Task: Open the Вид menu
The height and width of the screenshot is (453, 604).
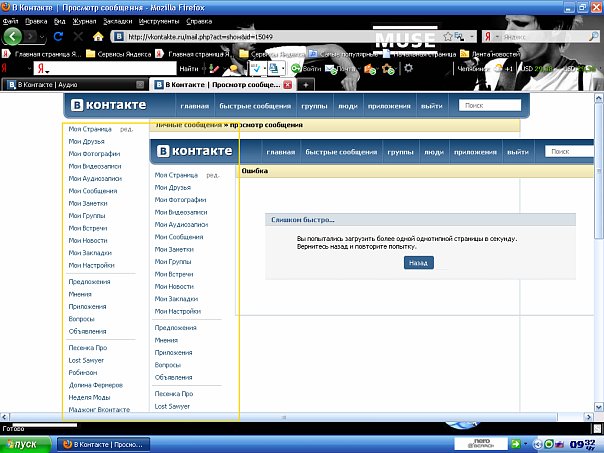Action: point(60,21)
